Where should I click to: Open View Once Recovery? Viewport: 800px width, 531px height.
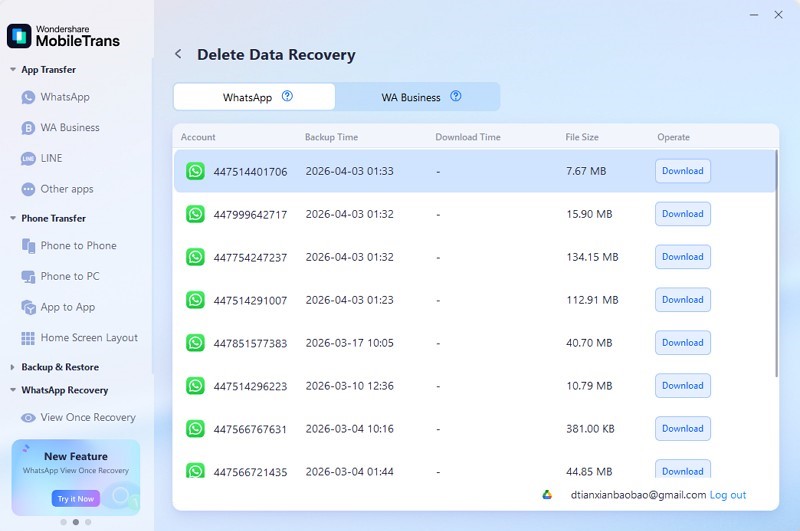point(87,417)
